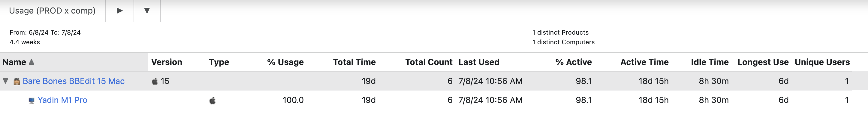Sort by the Unique Users column header
The width and height of the screenshot is (868, 118).
tap(822, 62)
